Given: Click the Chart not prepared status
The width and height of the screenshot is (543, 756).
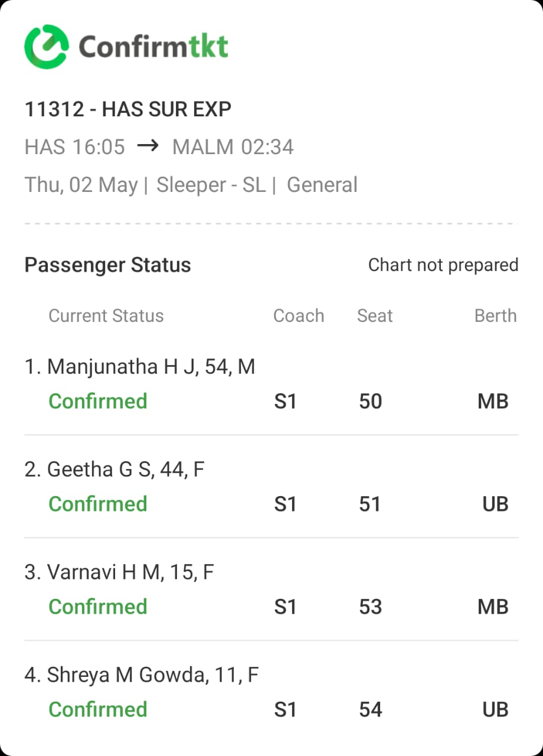Looking at the screenshot, I should coord(443,265).
